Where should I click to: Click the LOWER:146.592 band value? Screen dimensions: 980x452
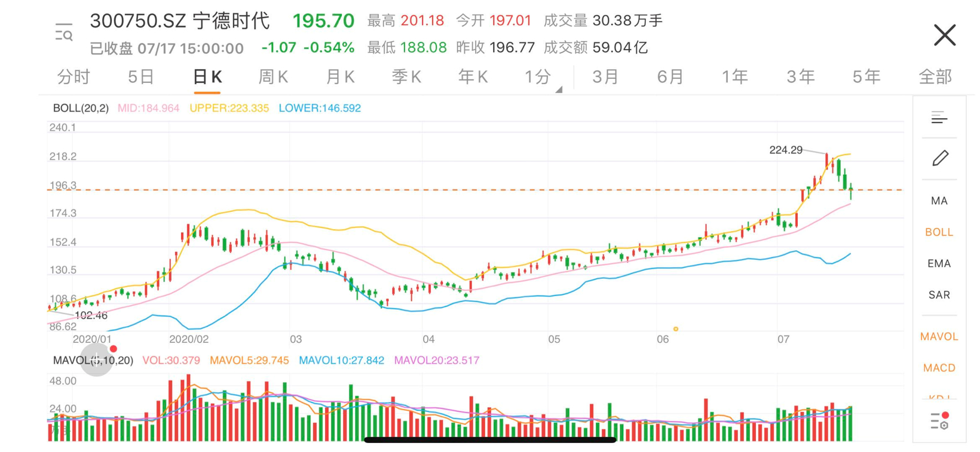point(320,108)
